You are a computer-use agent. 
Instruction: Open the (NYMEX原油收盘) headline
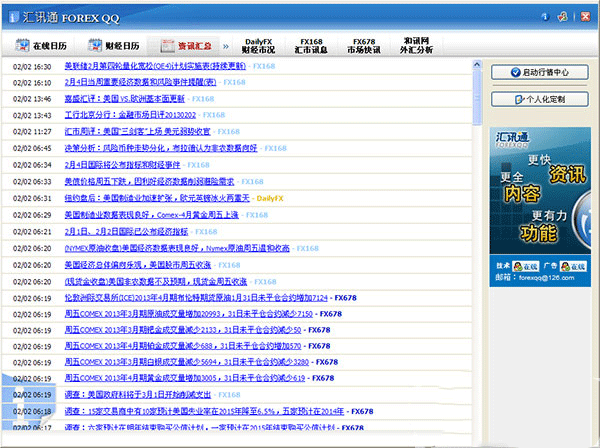[177, 248]
